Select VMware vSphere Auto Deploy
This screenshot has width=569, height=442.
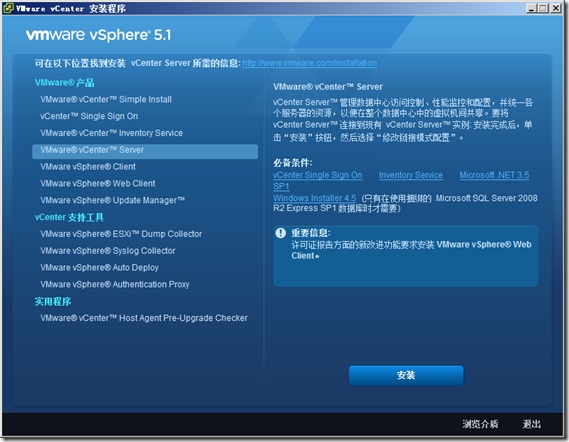(x=99, y=267)
